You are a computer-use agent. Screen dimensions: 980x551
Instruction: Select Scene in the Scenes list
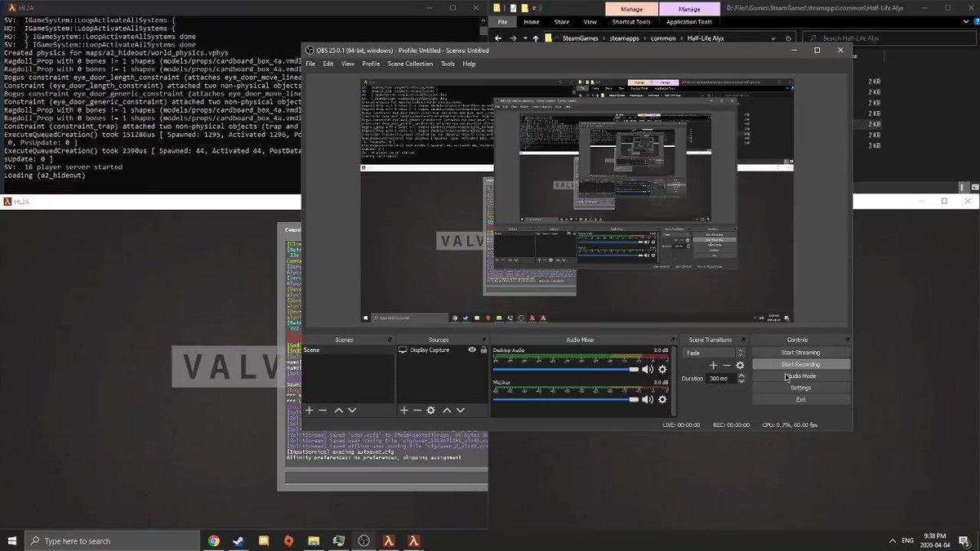point(349,349)
